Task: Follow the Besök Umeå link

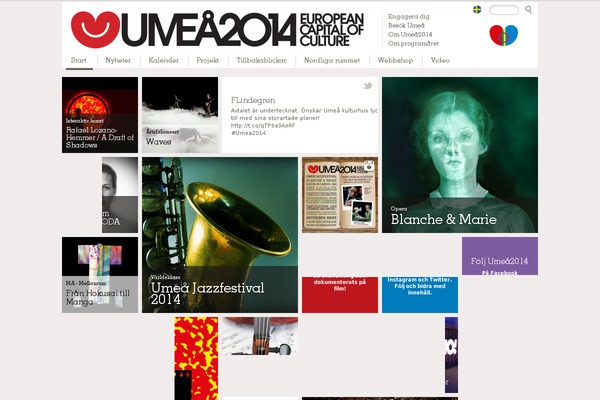Action: click(x=406, y=26)
